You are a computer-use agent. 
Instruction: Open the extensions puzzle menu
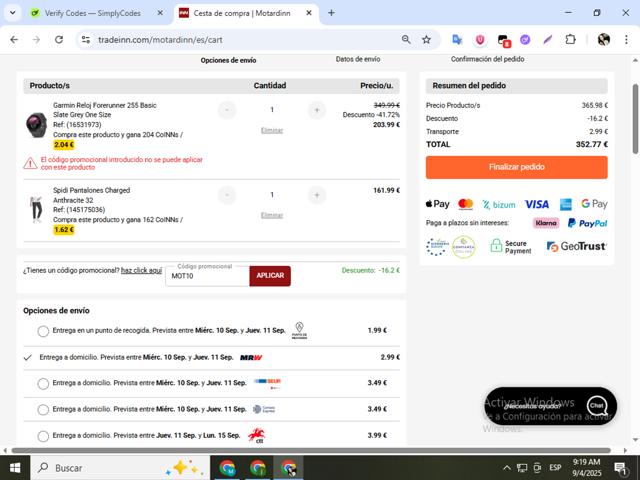[x=570, y=40]
